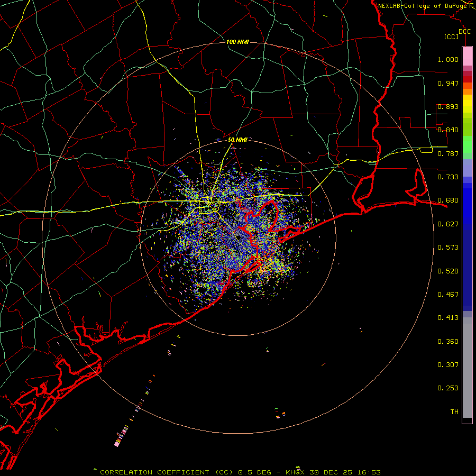Click the pink swatch at top of color bar

click(x=467, y=57)
